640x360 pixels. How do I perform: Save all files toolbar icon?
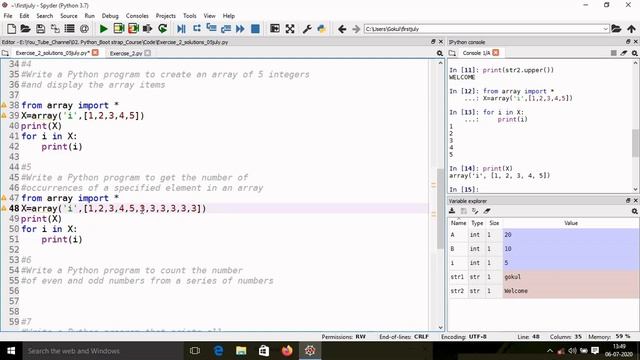click(55, 29)
